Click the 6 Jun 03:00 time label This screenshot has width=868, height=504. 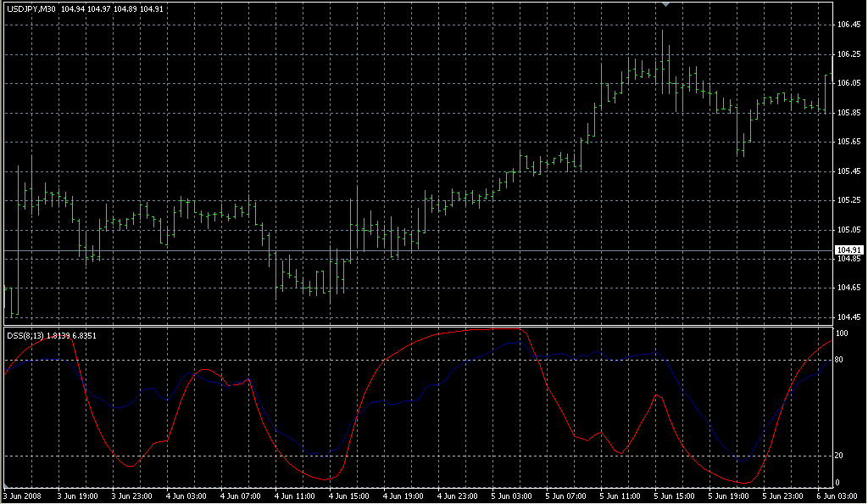(837, 495)
